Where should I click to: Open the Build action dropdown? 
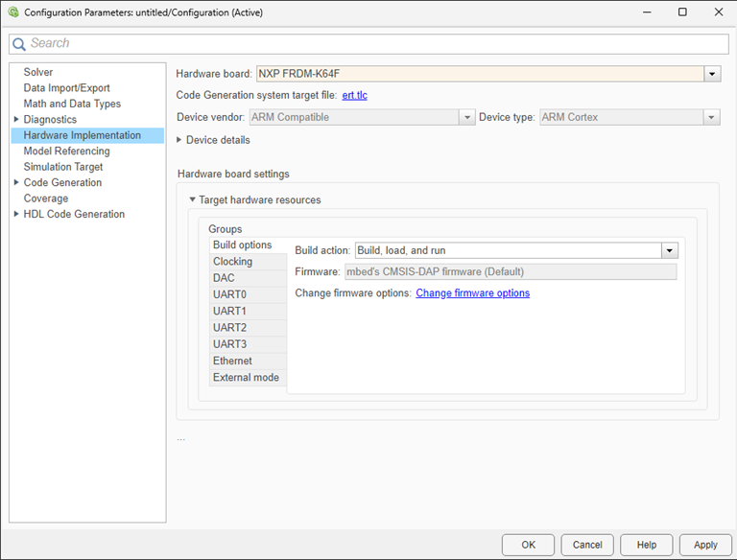click(669, 250)
